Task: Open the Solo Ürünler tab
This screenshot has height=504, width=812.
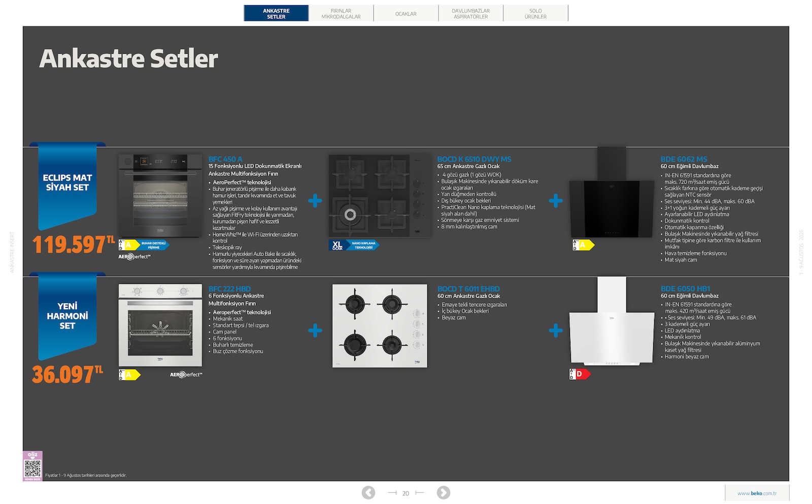Action: [536, 13]
